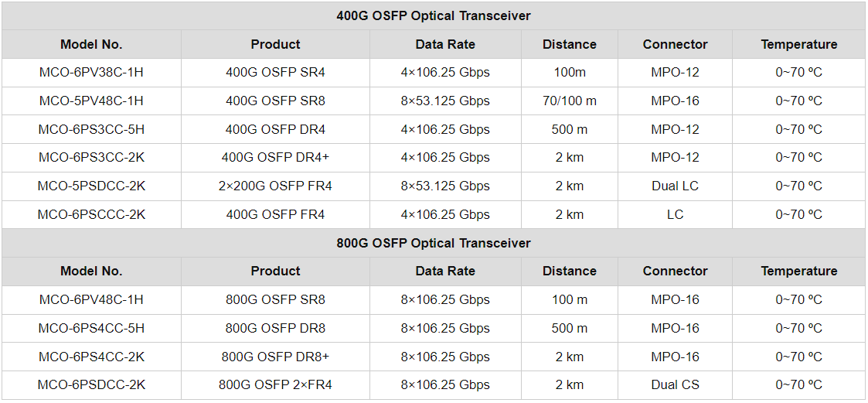This screenshot has width=868, height=403.
Task: Select the Dual CS connector cell
Action: point(675,384)
